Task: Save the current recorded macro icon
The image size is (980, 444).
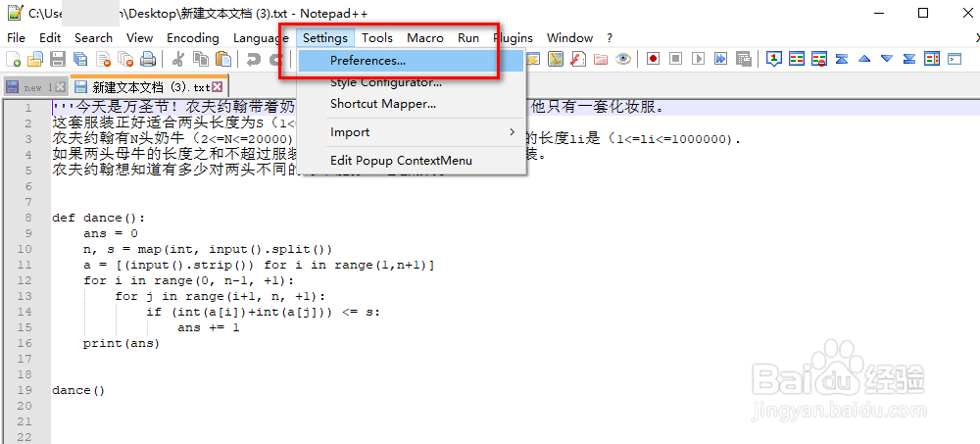Action: 743,60
